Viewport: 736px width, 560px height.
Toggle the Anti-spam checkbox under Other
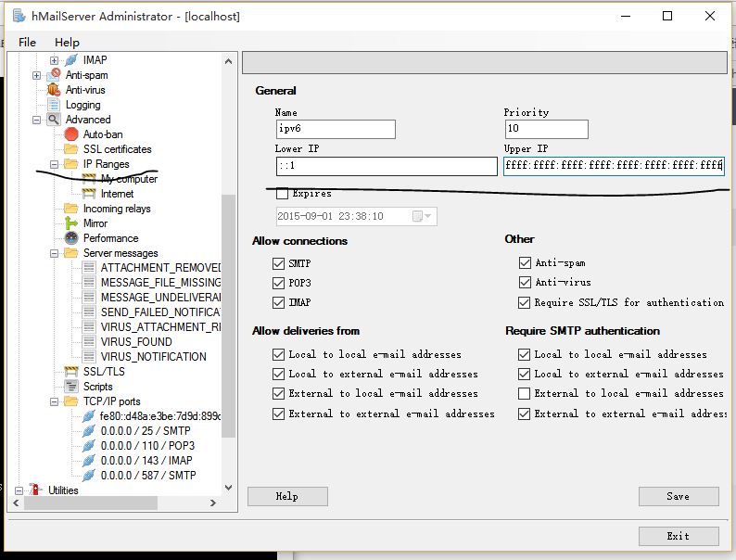coord(525,262)
